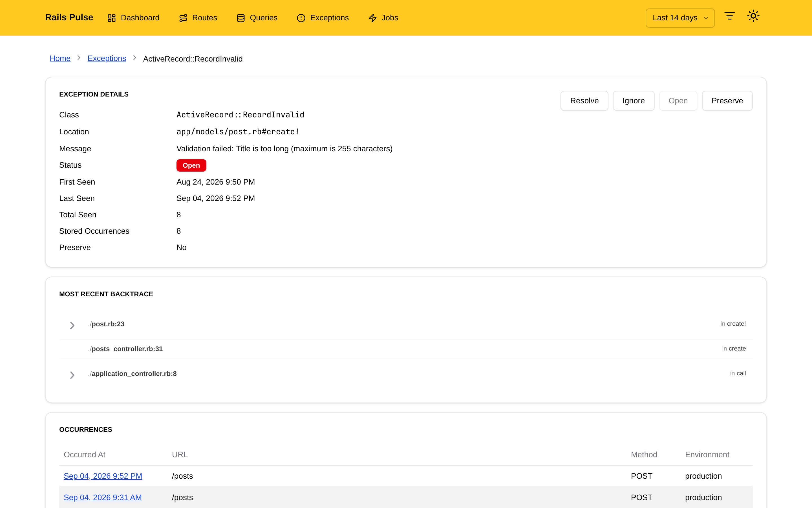Viewport: 812px width, 508px height.
Task: Open the Dashboard menu item
Action: click(133, 18)
